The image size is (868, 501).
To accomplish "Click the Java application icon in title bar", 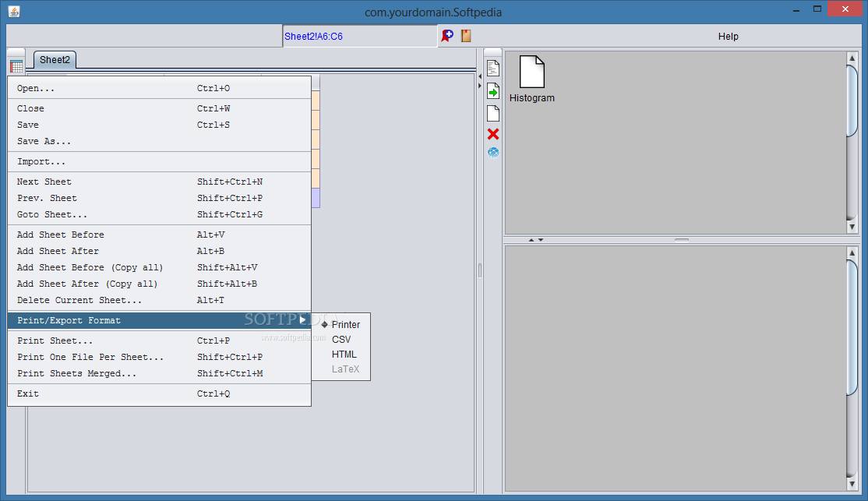I will tap(14, 11).
